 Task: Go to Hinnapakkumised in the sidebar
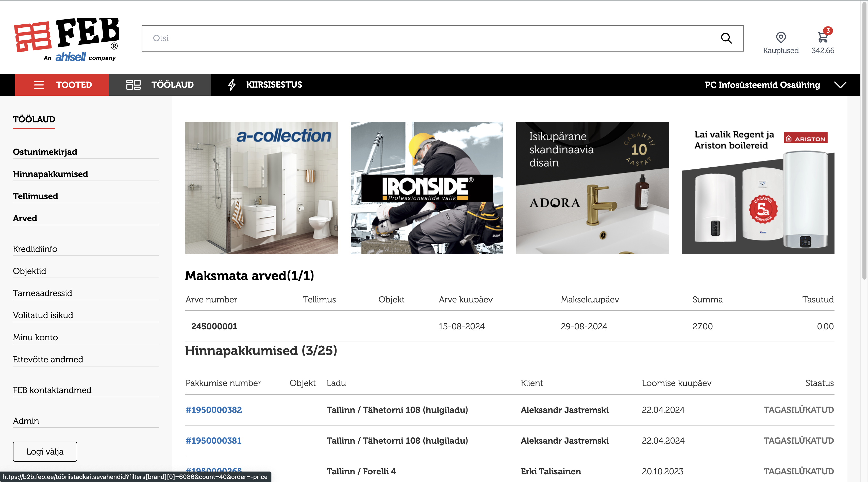(51, 174)
